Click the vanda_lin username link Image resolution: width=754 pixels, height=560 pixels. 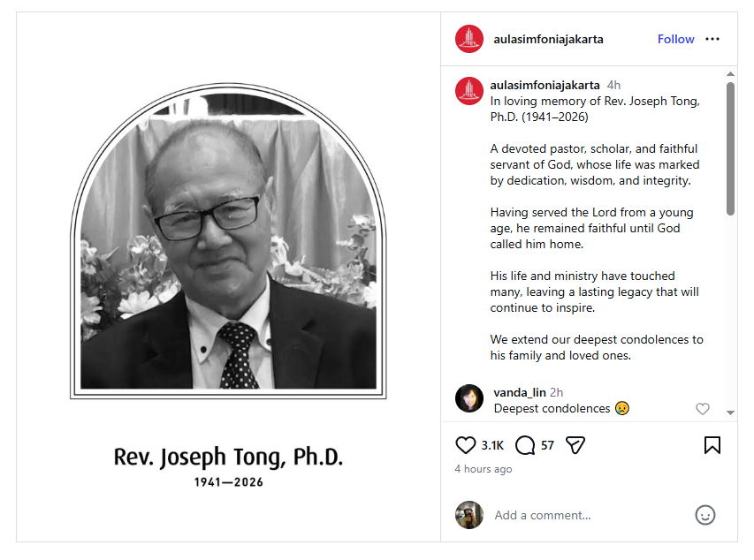coord(519,392)
